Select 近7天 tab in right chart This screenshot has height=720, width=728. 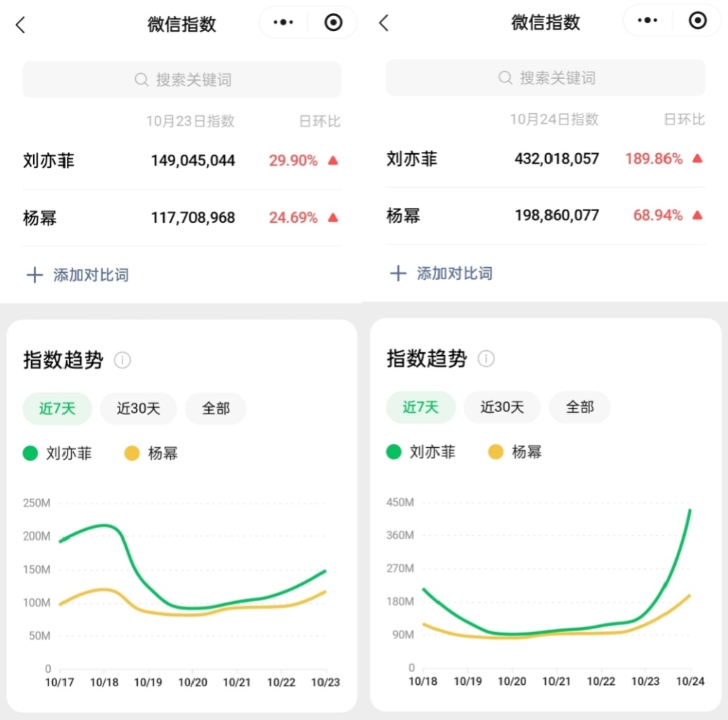click(421, 407)
